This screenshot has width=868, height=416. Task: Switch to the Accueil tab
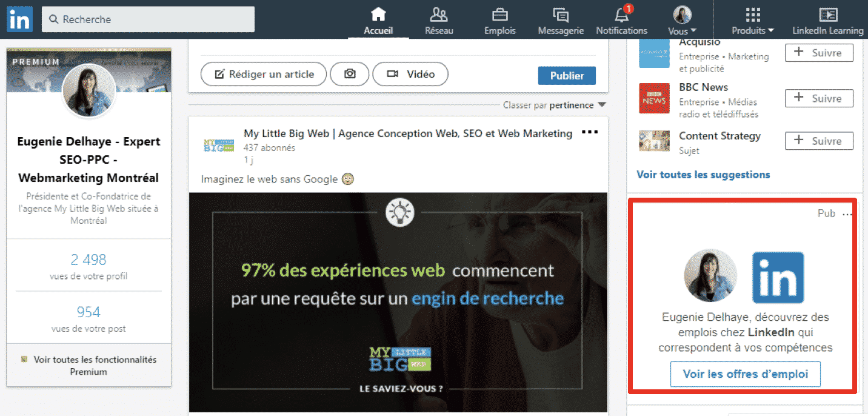tap(378, 19)
